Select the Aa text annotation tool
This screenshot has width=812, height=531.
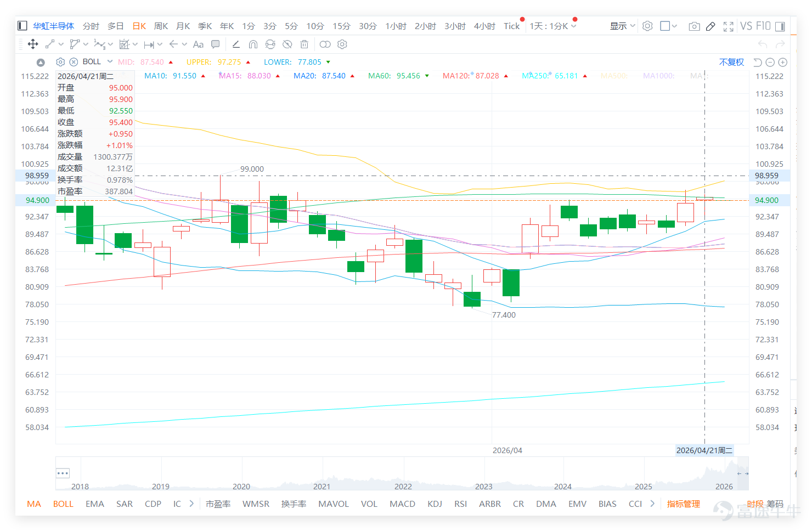click(198, 44)
